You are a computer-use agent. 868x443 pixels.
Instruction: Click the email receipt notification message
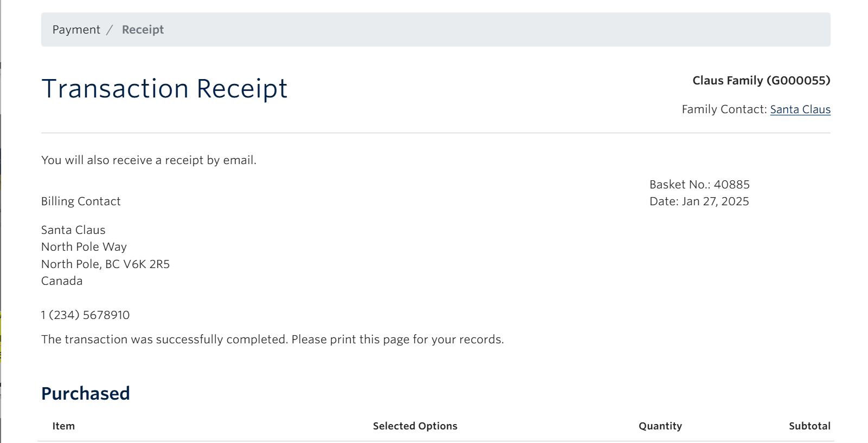(x=149, y=160)
